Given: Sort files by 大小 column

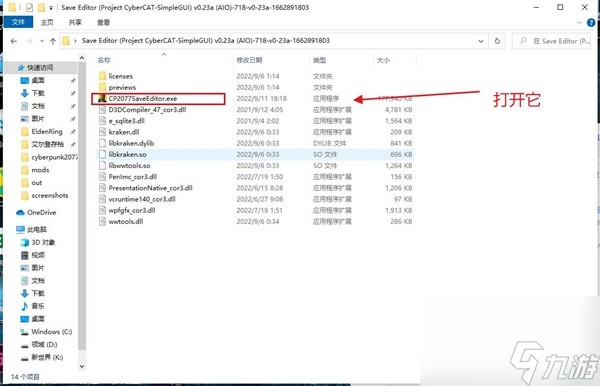Looking at the screenshot, I should pyautogui.click(x=383, y=60).
